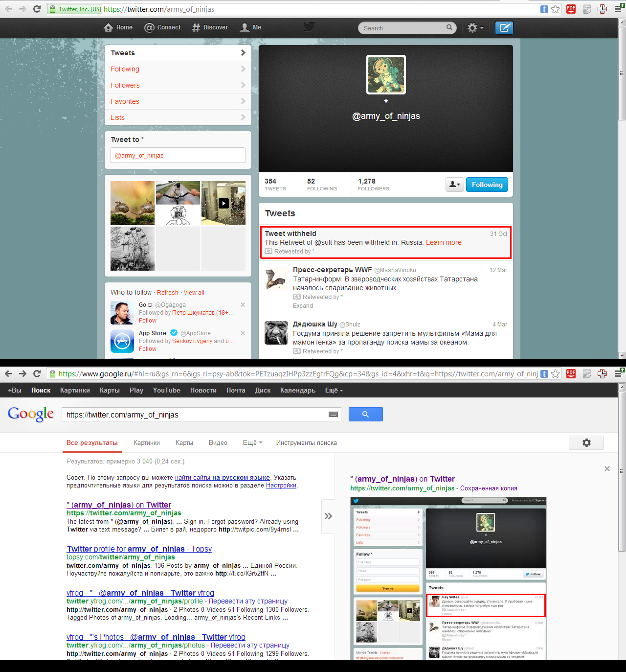The image size is (626, 672).
Task: Click найти сайты на русском языке
Action: [x=223, y=477]
